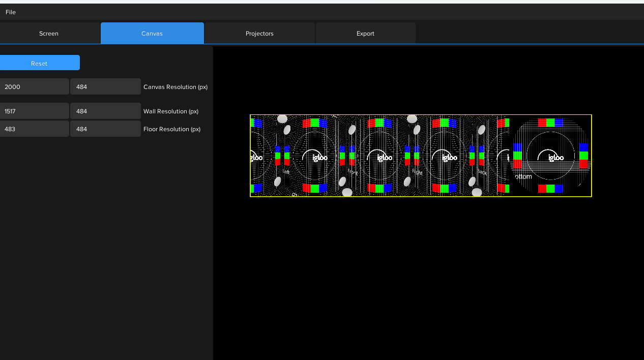Click the canvas width field showing 2000
644x360 pixels.
click(x=34, y=86)
